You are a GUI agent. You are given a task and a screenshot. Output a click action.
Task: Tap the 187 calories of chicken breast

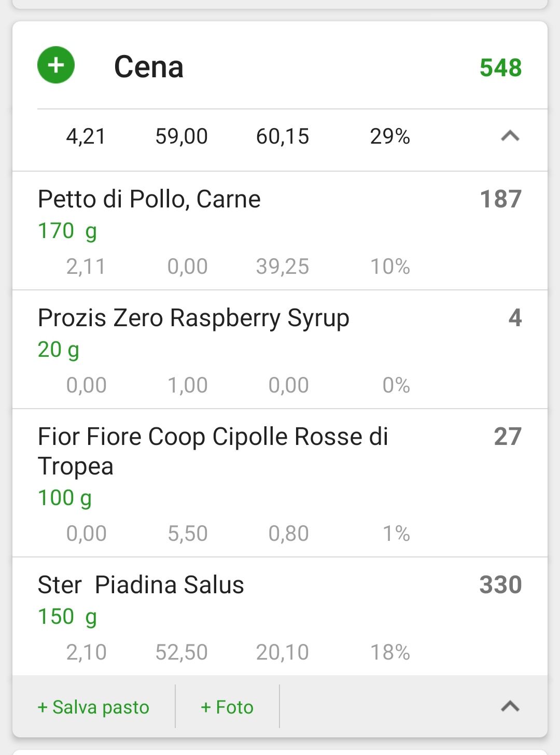click(x=500, y=199)
